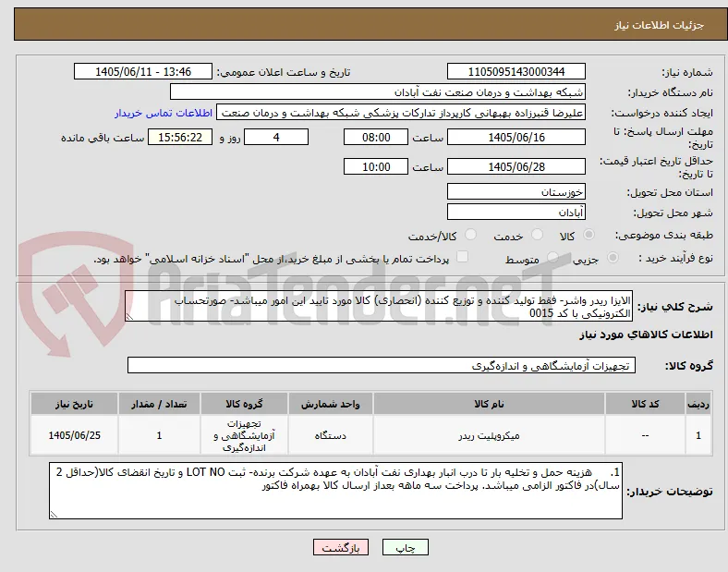Viewport: 728px width, 572px height.
Task: Click the announcement date field 1405/06/11 - 13:46
Action: pos(143,71)
